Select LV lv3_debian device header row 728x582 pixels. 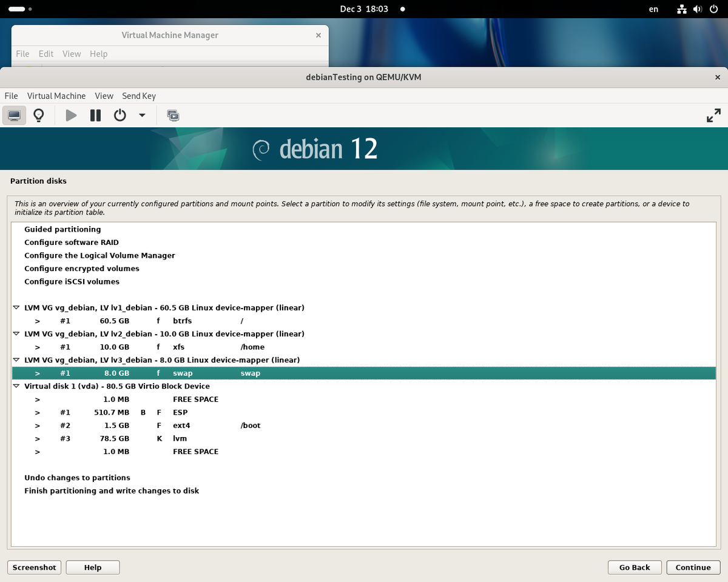click(x=364, y=360)
